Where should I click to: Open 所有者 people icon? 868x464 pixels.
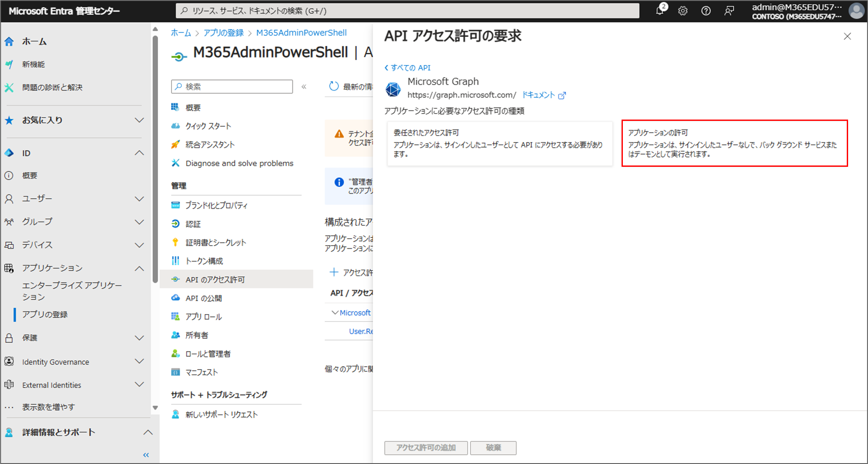coord(175,335)
